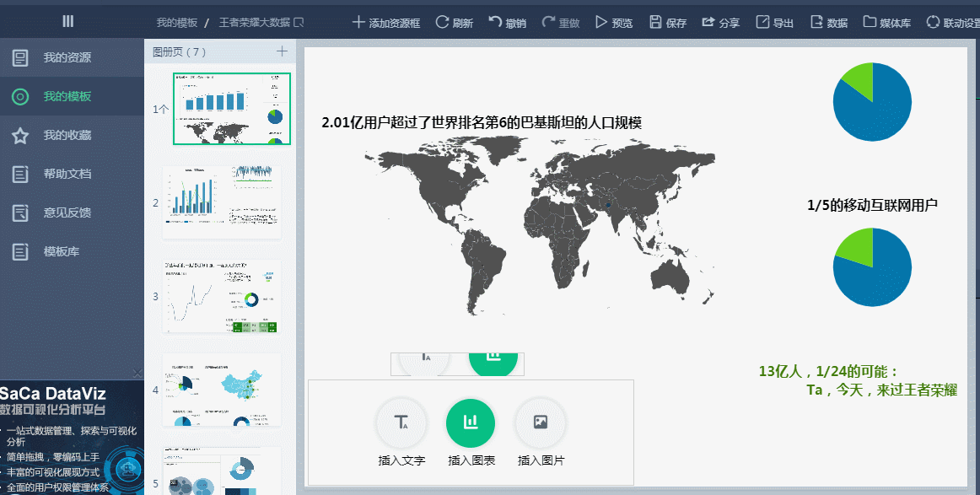The height and width of the screenshot is (495, 980).
Task: Click the green text Ta，今天，来过王者荣耀
Action: click(882, 390)
